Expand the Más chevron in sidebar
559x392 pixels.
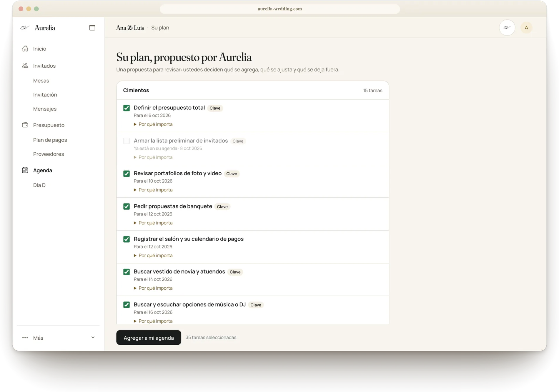tap(93, 338)
